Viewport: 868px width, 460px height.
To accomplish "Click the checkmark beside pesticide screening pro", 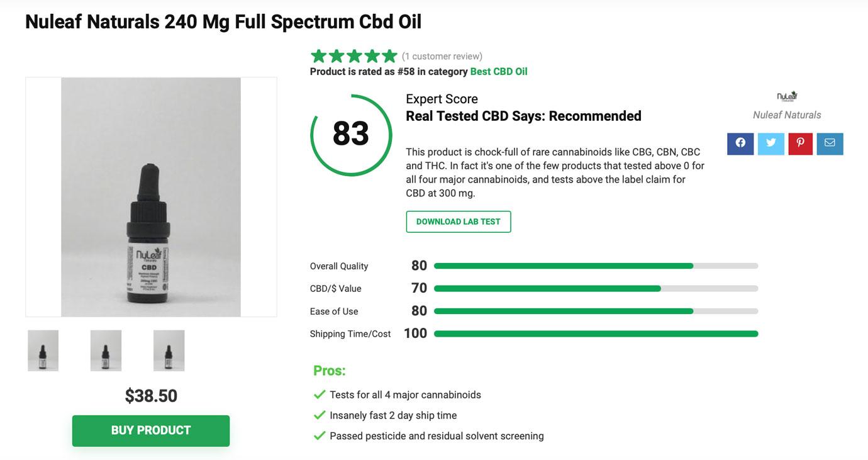I will (x=318, y=435).
